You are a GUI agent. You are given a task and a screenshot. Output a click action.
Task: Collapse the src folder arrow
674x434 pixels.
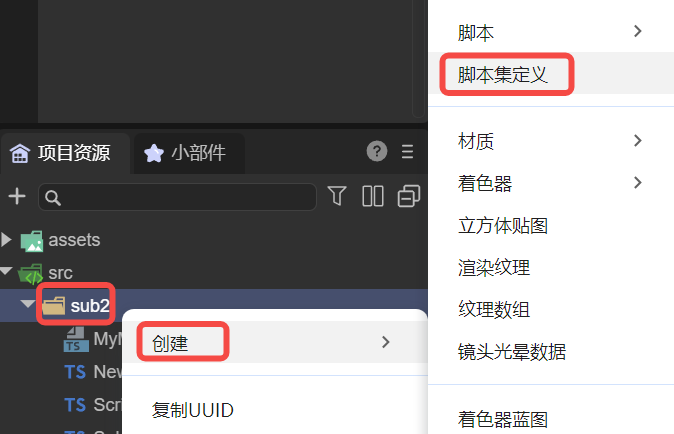pos(6,271)
